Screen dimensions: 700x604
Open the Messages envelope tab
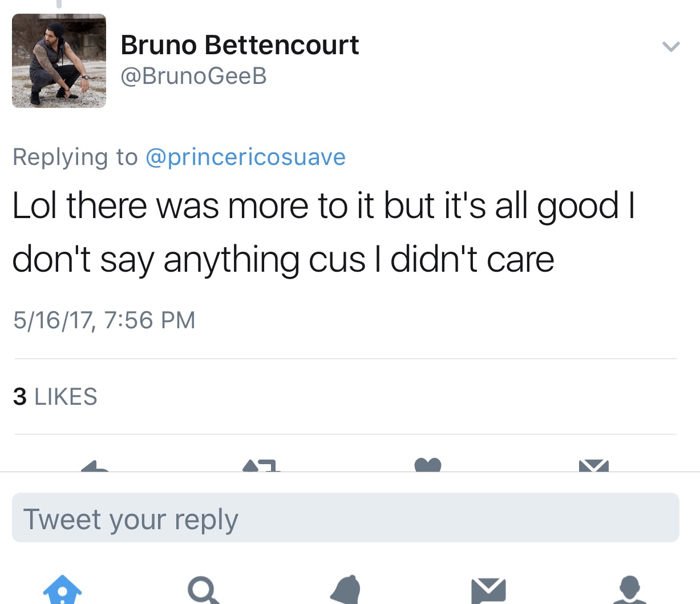(x=488, y=591)
